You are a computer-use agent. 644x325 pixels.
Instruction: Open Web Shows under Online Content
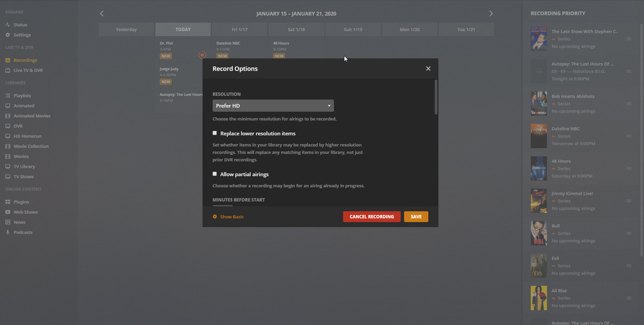21,212
